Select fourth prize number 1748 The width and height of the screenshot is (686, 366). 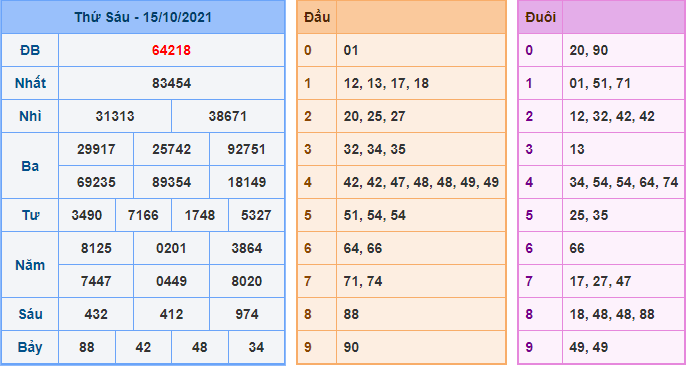(200, 215)
